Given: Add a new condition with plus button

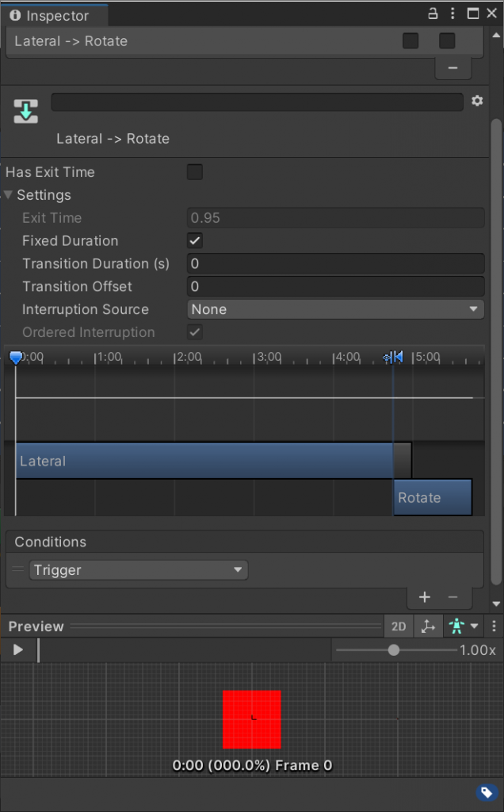Looking at the screenshot, I should click(424, 597).
